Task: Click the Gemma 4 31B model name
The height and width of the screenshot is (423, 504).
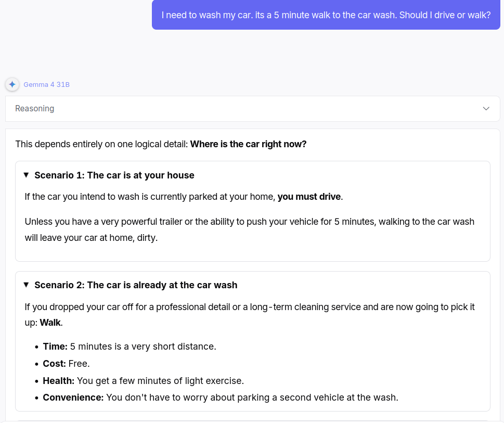Action: [47, 84]
